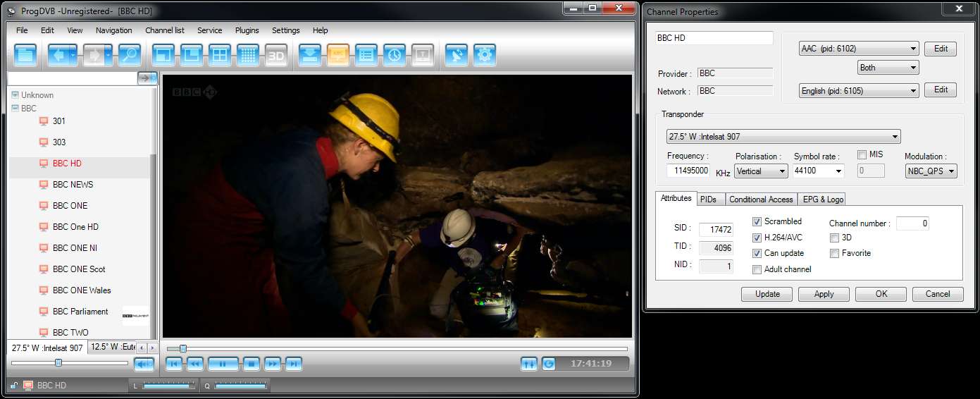The width and height of the screenshot is (980, 399).
Task: Open the Both audio channel dropdown
Action: point(888,68)
